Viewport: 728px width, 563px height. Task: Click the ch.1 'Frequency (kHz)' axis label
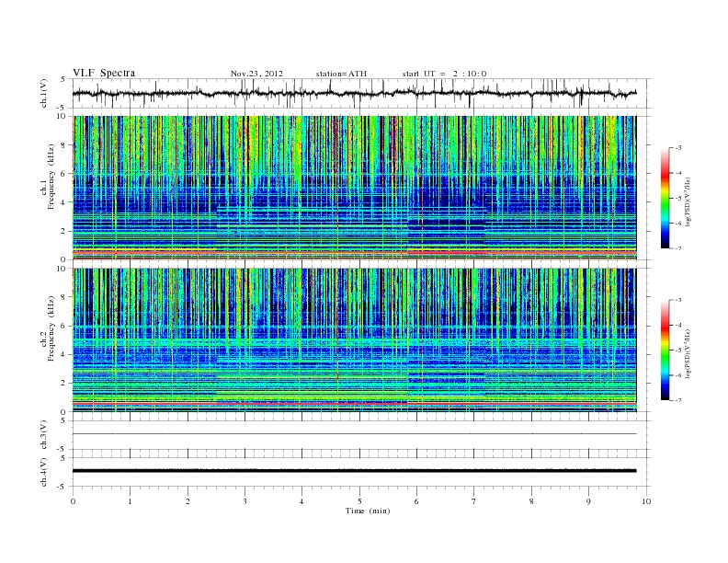pos(51,177)
